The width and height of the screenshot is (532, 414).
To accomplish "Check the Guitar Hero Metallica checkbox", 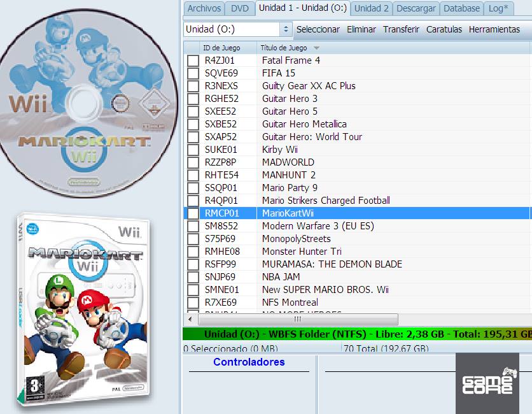I will [193, 124].
